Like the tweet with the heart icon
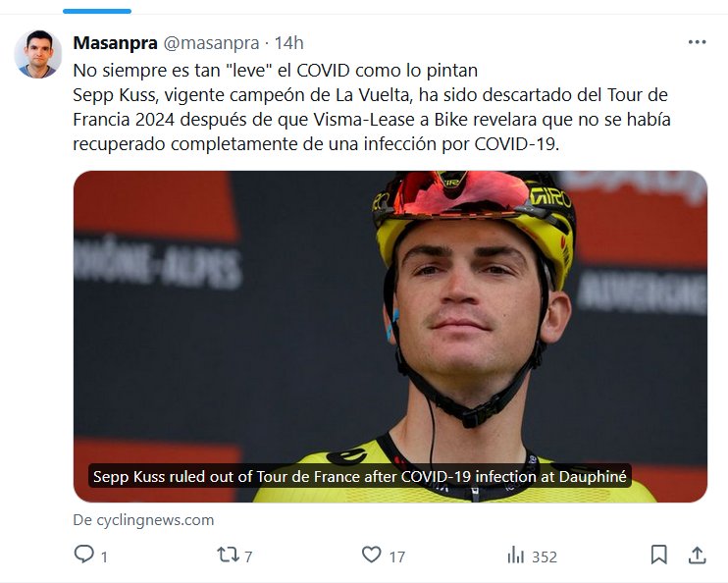Image resolution: width=728 pixels, height=583 pixels. pos(371,556)
